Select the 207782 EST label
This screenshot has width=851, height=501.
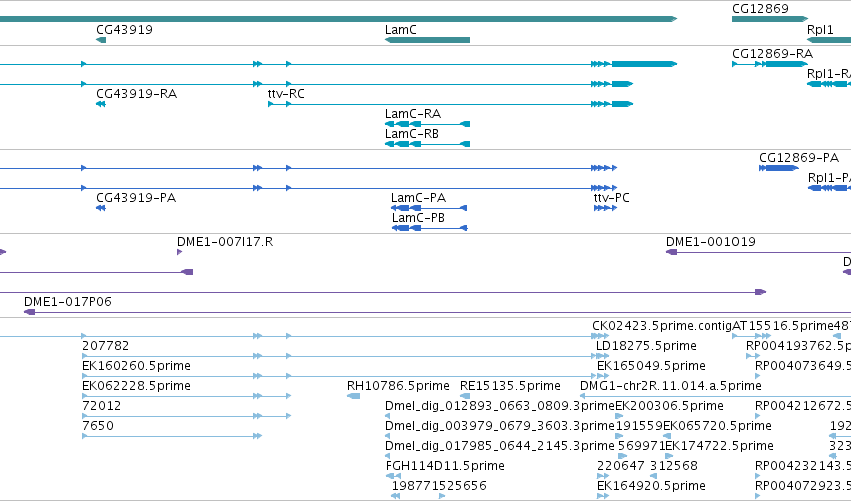(105, 346)
